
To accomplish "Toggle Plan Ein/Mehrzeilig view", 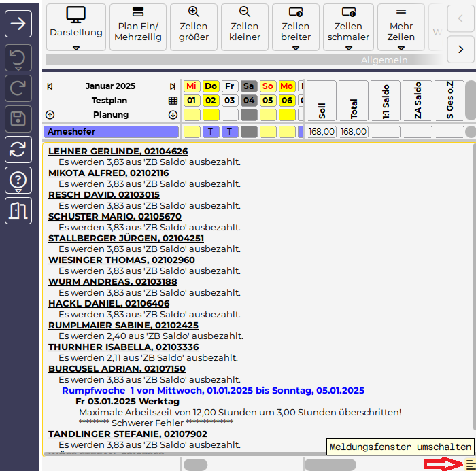I will (138, 26).
